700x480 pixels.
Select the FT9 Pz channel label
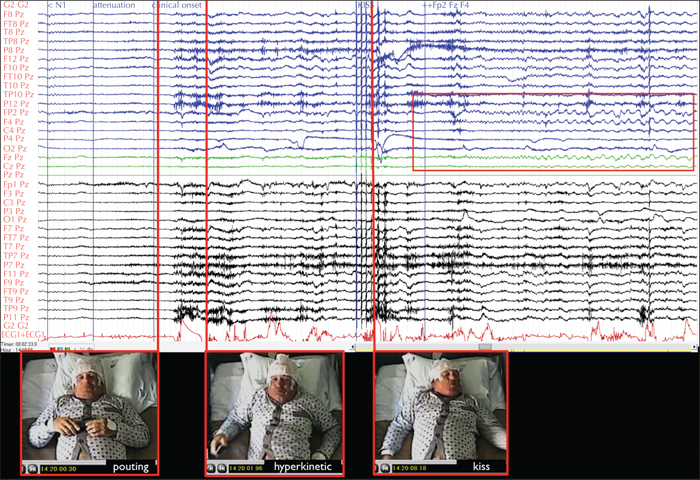click(16, 292)
